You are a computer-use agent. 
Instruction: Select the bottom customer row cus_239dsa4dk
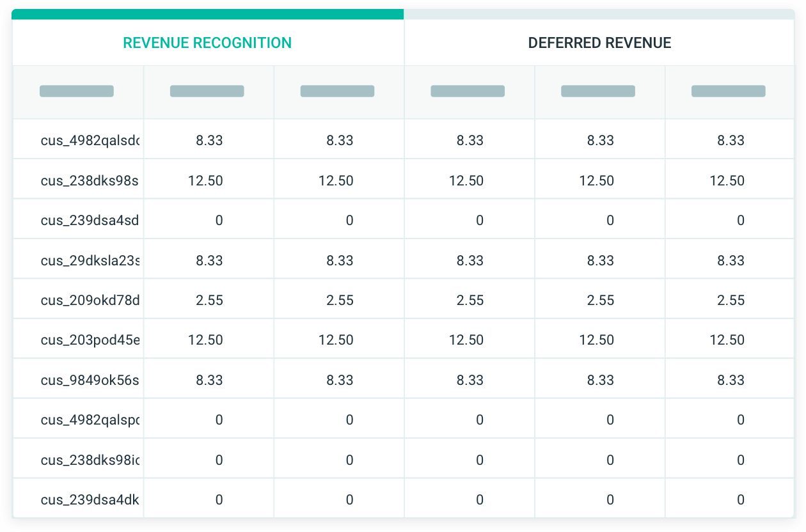tap(77, 498)
